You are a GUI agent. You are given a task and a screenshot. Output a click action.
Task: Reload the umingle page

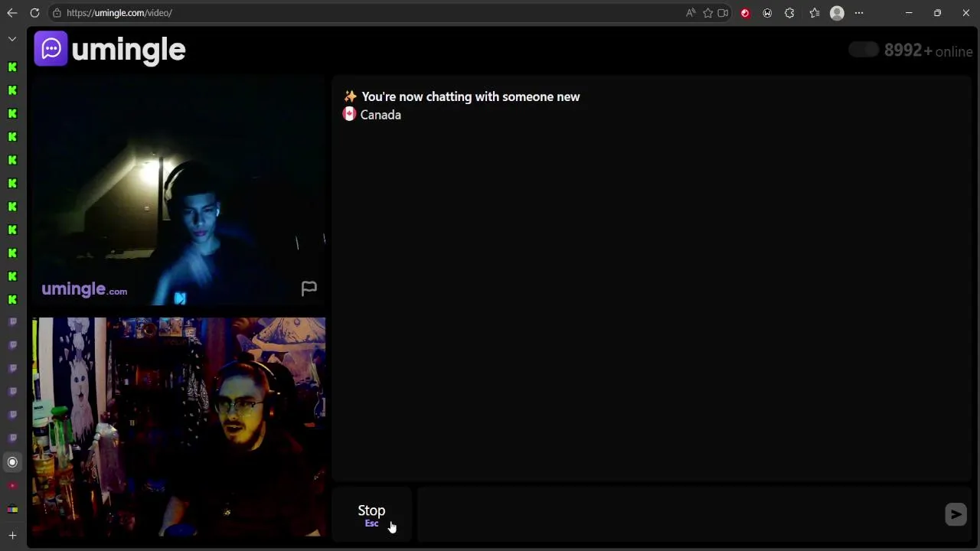click(x=34, y=13)
